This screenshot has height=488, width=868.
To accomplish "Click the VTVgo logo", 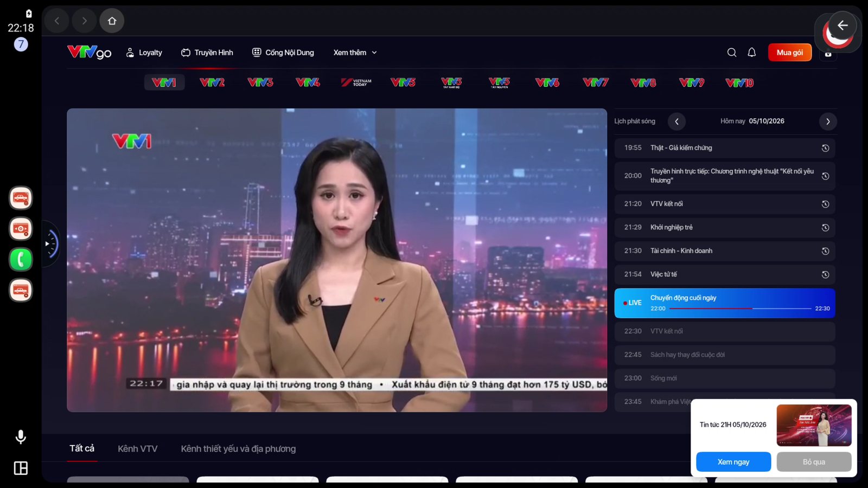I will tap(89, 52).
